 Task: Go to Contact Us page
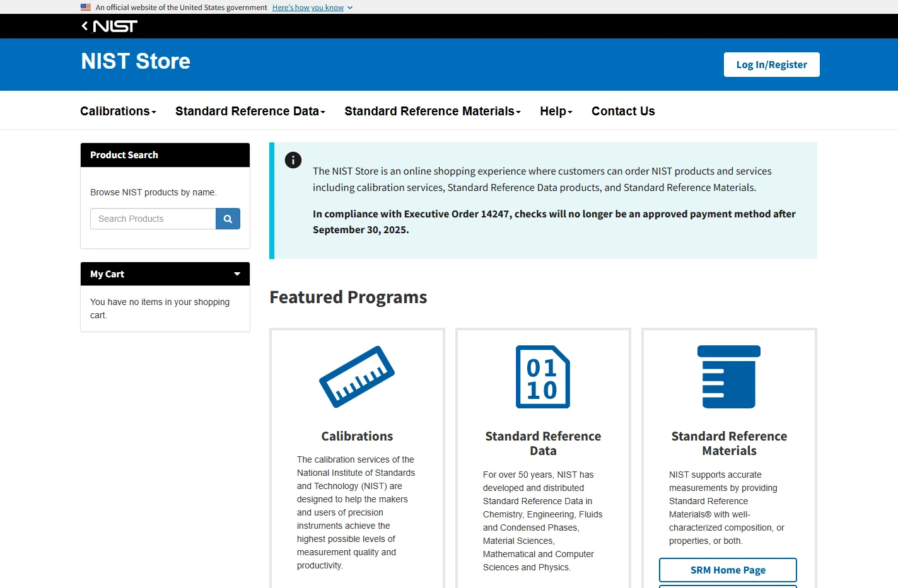coord(623,111)
